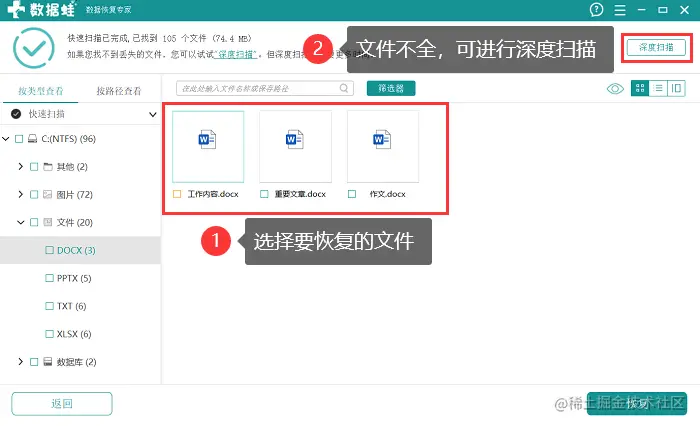The height and width of the screenshot is (426, 700).
Task: Toggle the eye preview icon
Action: 615,88
